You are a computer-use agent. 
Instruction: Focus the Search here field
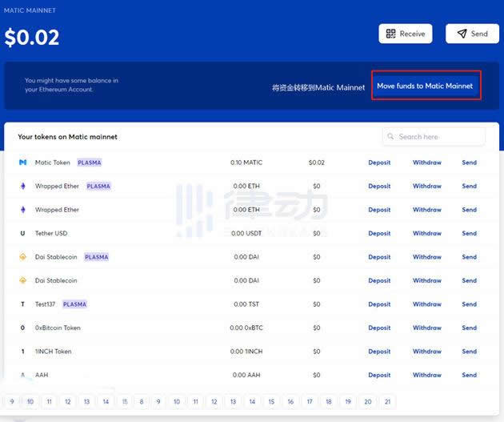434,137
